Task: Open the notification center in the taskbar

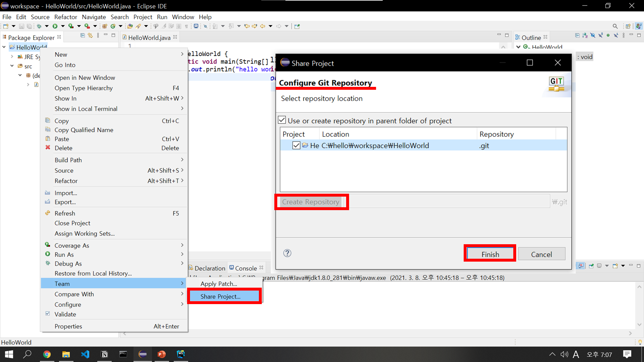Action: 627,354
